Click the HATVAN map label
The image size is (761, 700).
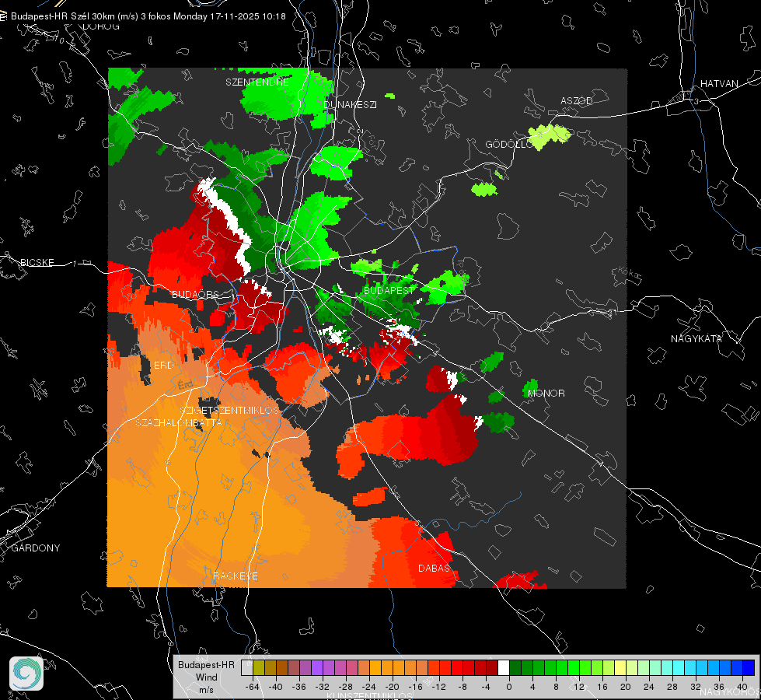click(x=719, y=83)
